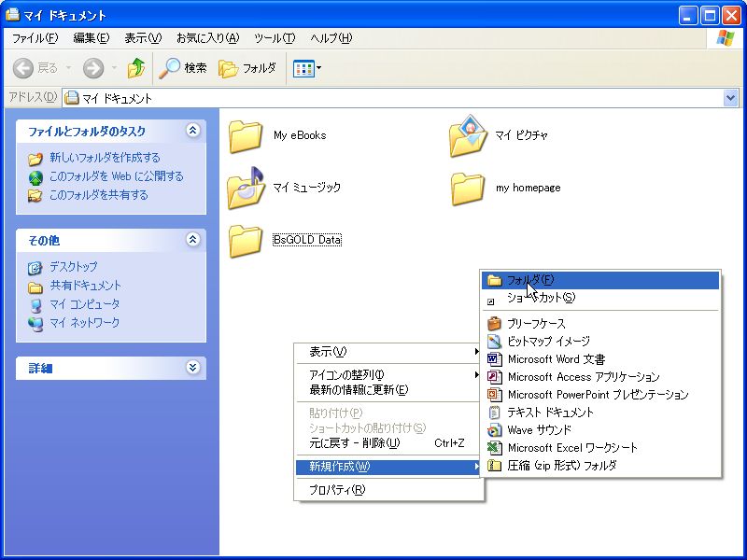Click globe icon beside Web に公開する

click(35, 177)
